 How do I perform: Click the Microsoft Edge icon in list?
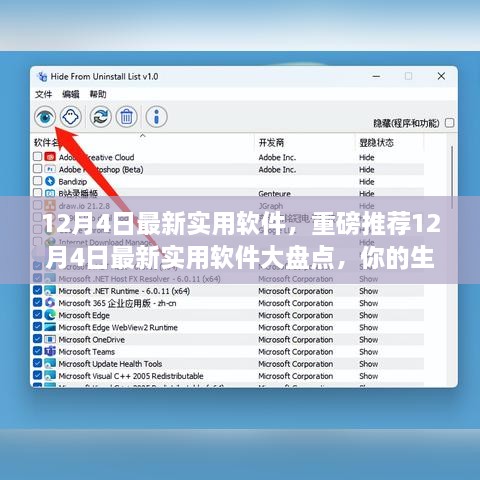click(x=50, y=315)
